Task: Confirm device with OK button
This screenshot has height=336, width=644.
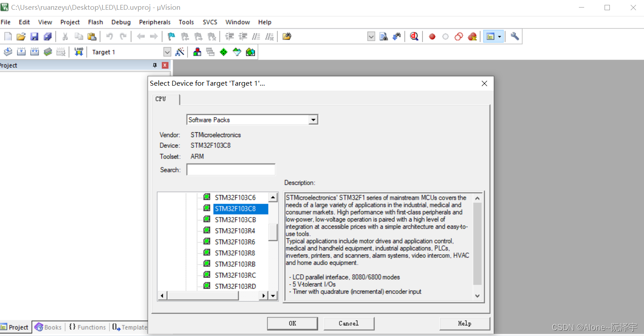Action: point(293,324)
